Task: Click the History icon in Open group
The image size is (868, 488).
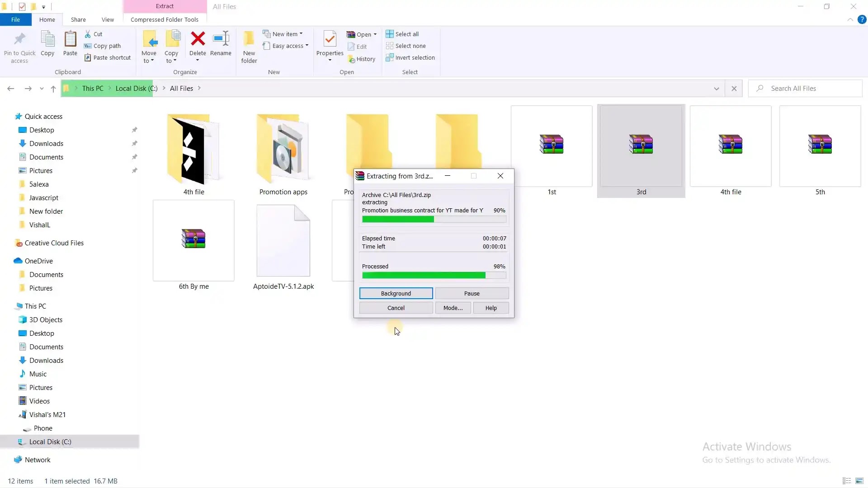Action: point(352,59)
